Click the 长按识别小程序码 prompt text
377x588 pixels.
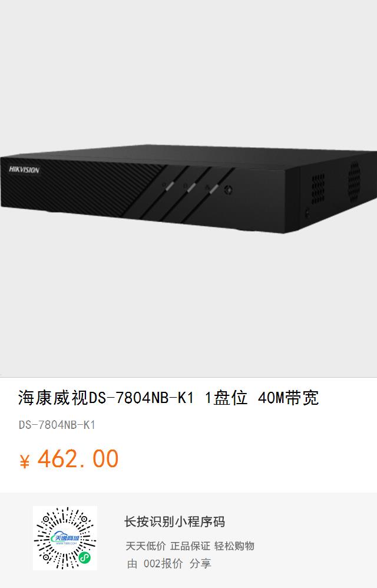[x=174, y=521]
